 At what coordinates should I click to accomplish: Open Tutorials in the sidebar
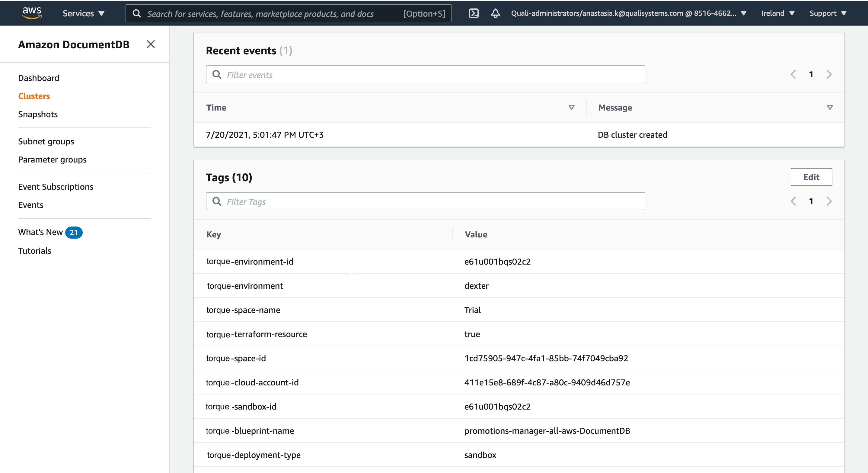coord(35,250)
